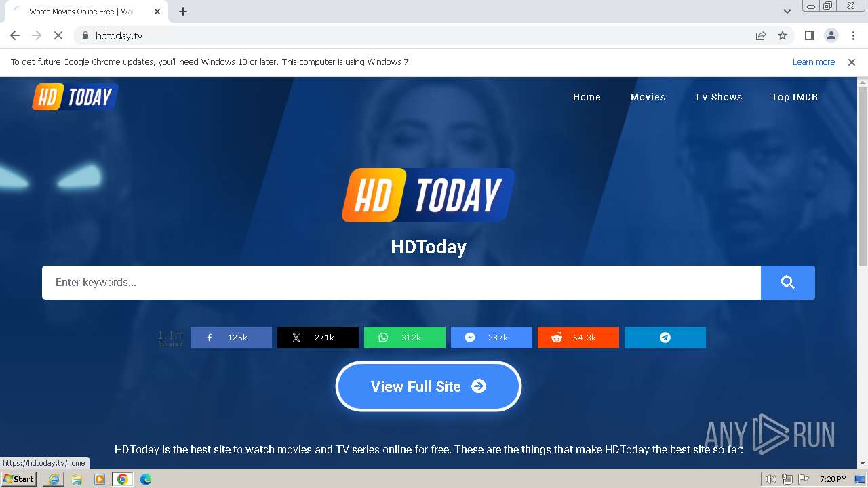Screen dimensions: 868x488
Task: Click the Enter keywords search field
Action: click(x=401, y=283)
